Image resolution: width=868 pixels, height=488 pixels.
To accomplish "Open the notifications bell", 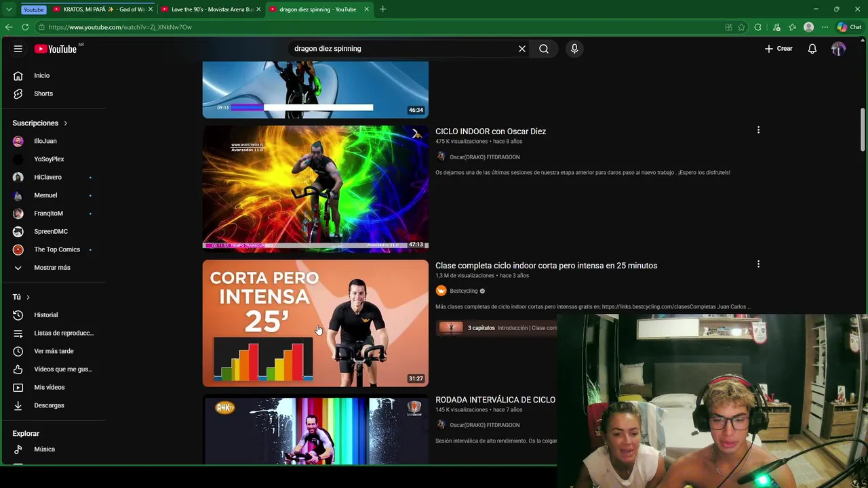I will point(812,49).
